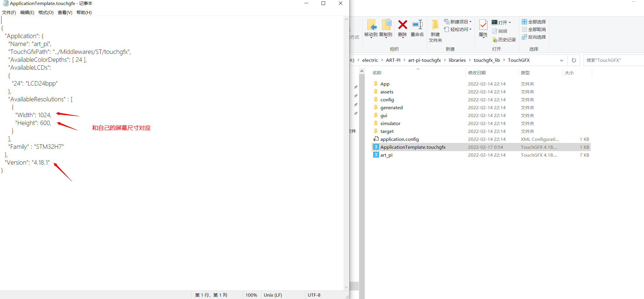Select the simulator folder icon
Screen dimensions: 644x299
coord(376,123)
